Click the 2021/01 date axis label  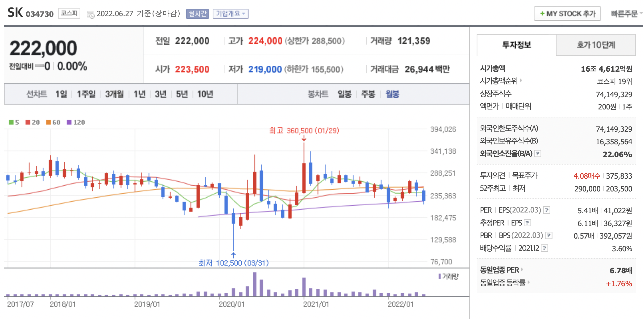tap(316, 304)
